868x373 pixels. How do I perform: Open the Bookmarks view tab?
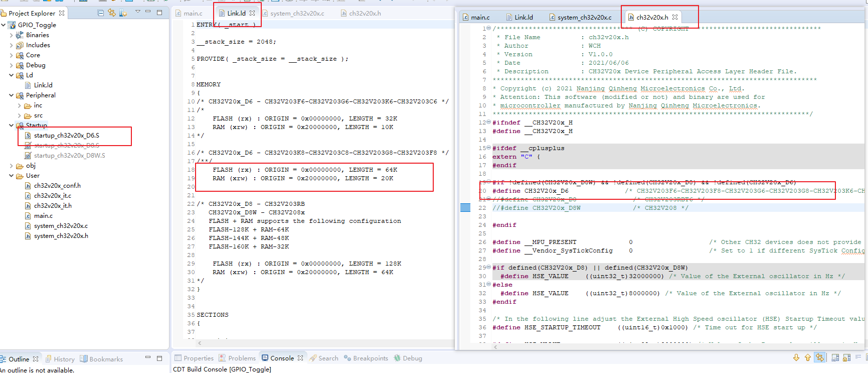(x=102, y=359)
